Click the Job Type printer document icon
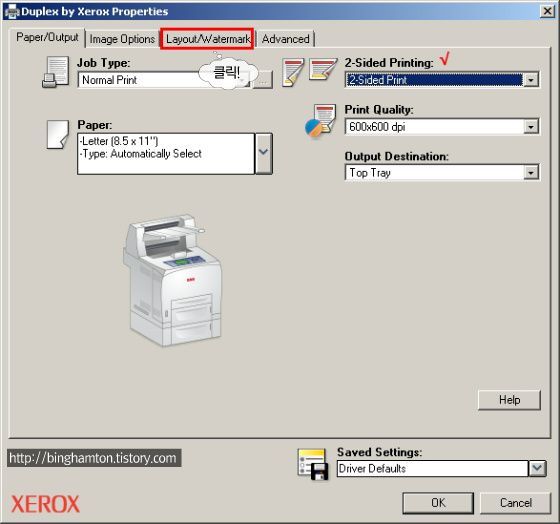Screen dimensions: 560x524 [x=55, y=72]
